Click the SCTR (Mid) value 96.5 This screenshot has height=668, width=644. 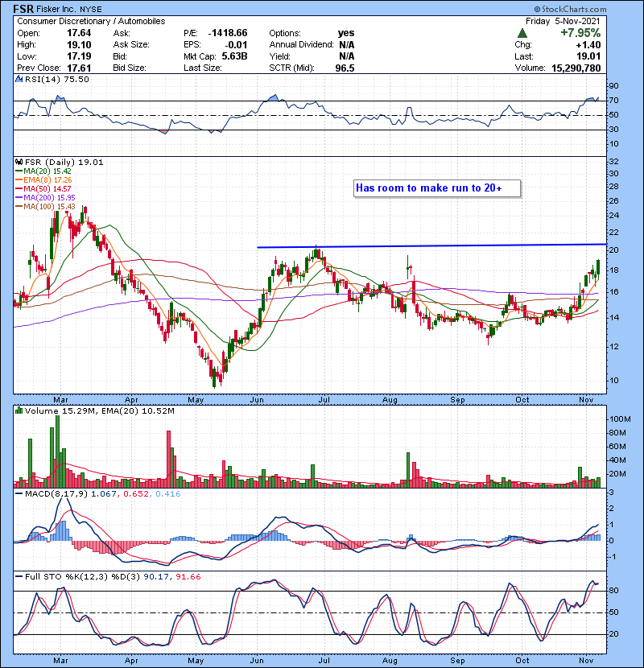[x=345, y=68]
